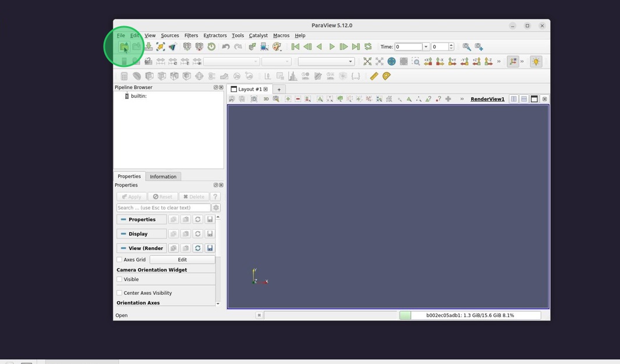620x364 pixels.
Task: Open the Extractors menu
Action: 215,35
